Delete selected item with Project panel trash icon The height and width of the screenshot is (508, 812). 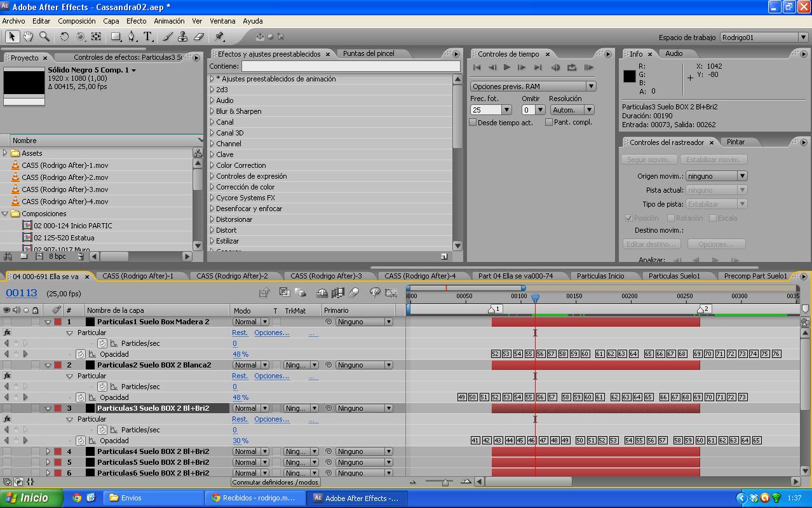coord(81,256)
